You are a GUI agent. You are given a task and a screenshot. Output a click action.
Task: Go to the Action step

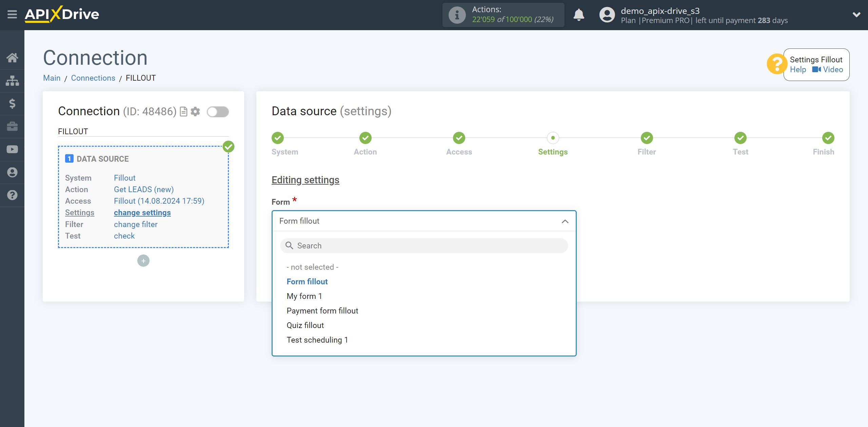(x=366, y=138)
